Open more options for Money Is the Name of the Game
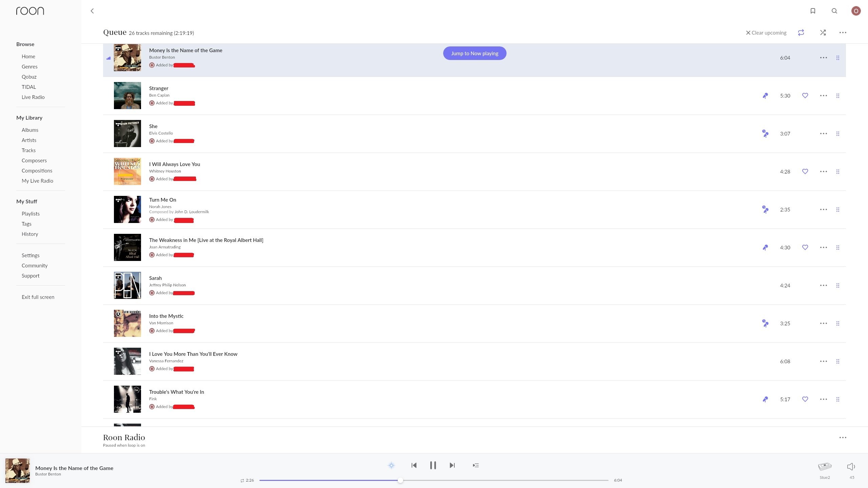Image resolution: width=868 pixels, height=488 pixels. (x=824, y=58)
